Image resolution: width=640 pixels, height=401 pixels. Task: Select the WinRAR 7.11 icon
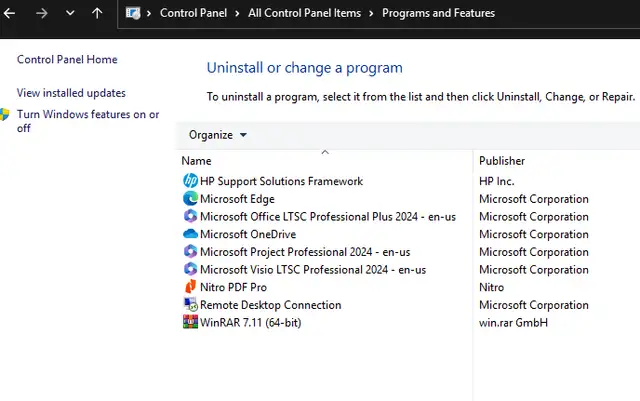[x=190, y=322]
